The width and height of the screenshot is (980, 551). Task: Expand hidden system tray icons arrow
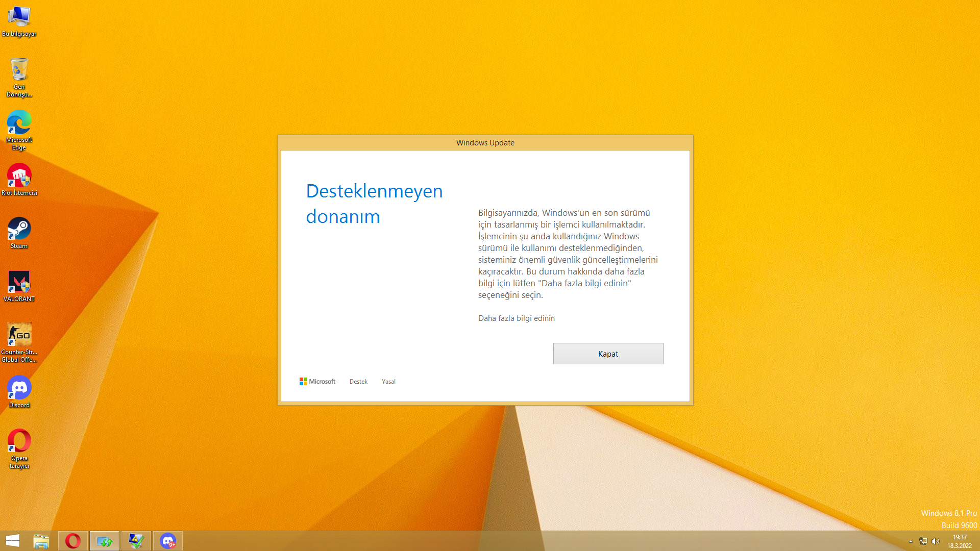tap(911, 541)
